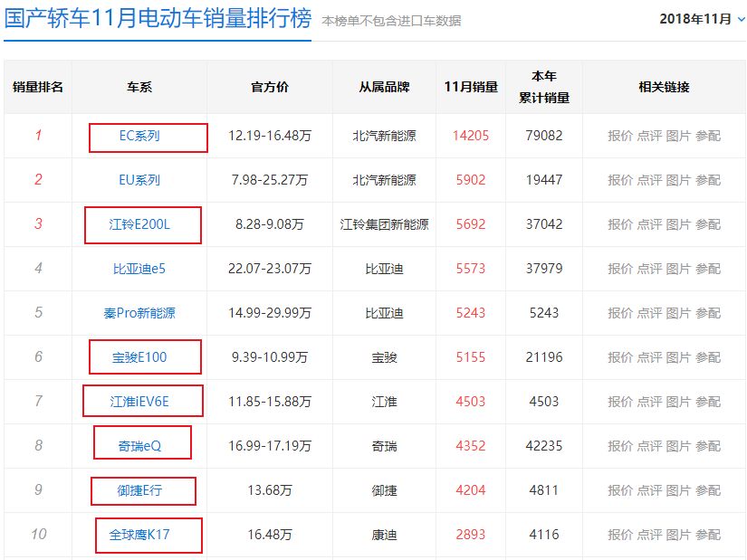Click 报价 in the 江铃E200L row
747x560 pixels.
coord(620,224)
